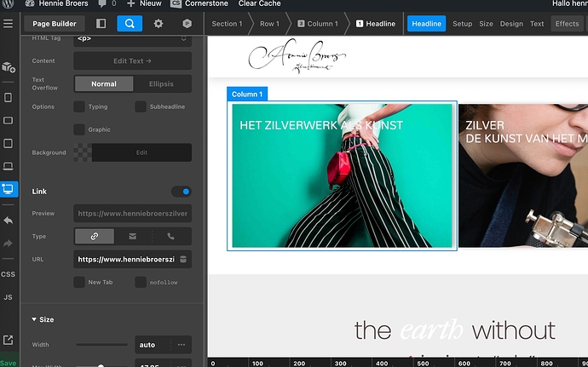Click headline HET ZILVERWERK ALS KUNST
The height and width of the screenshot is (367, 588).
coord(321,125)
